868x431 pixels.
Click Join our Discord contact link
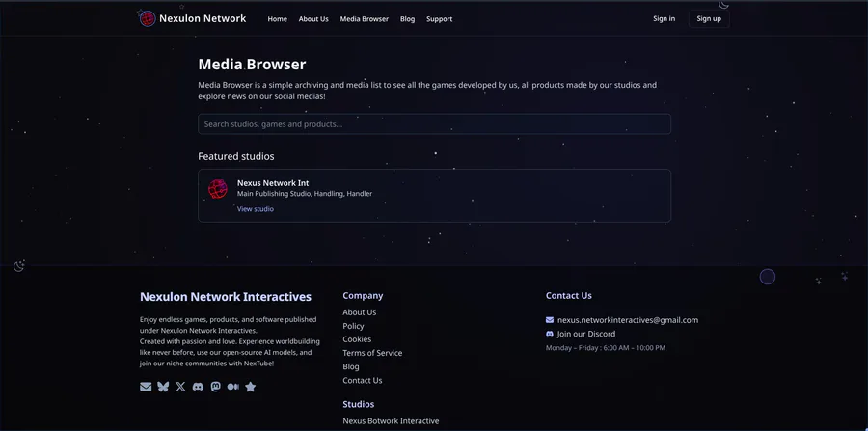pyautogui.click(x=586, y=334)
